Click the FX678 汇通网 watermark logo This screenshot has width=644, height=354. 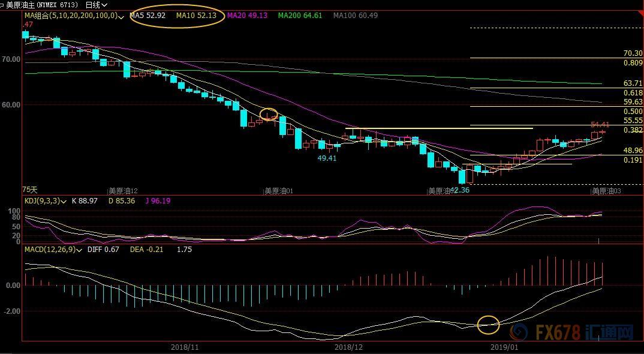point(579,332)
